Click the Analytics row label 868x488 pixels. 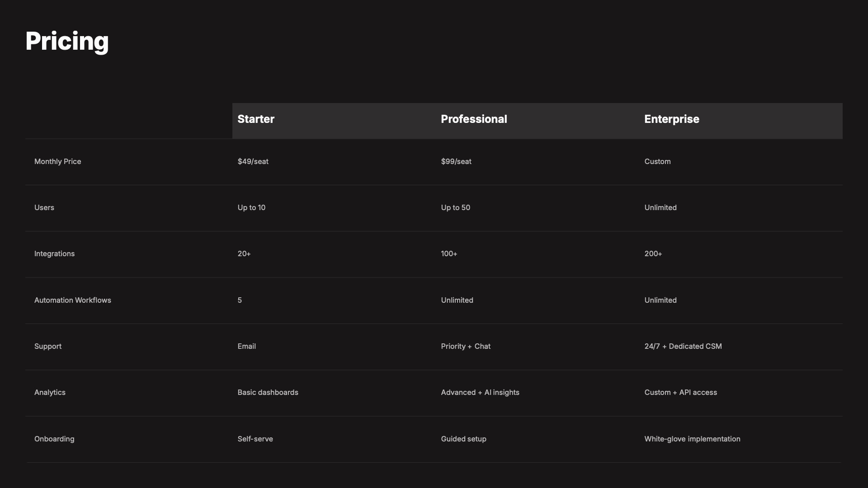(x=50, y=393)
